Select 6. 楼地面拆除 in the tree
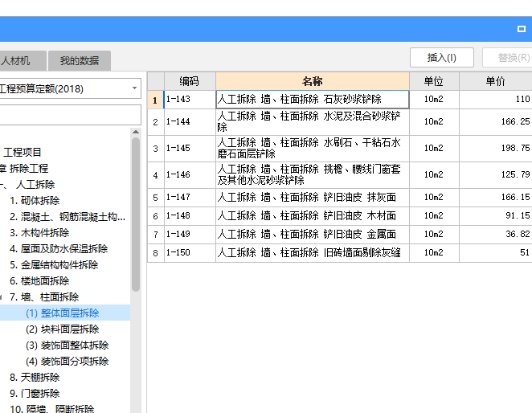Viewport: 532px width, 413px height. click(x=39, y=280)
